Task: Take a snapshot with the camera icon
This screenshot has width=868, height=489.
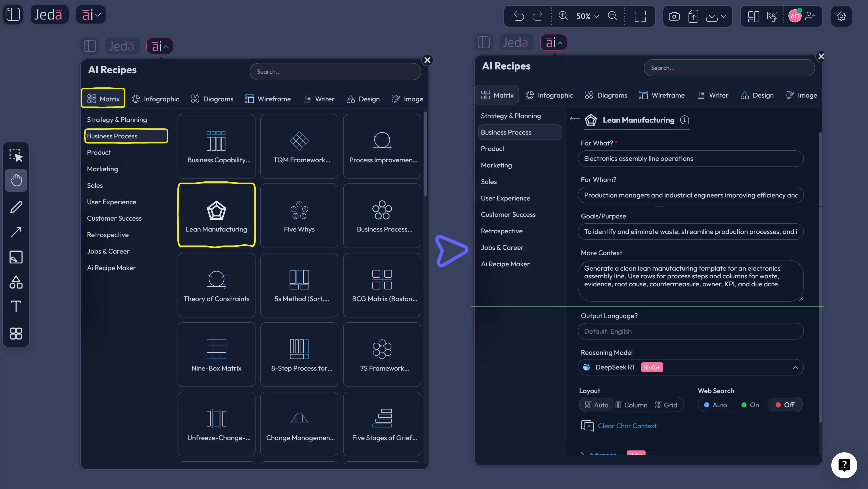Action: point(674,16)
